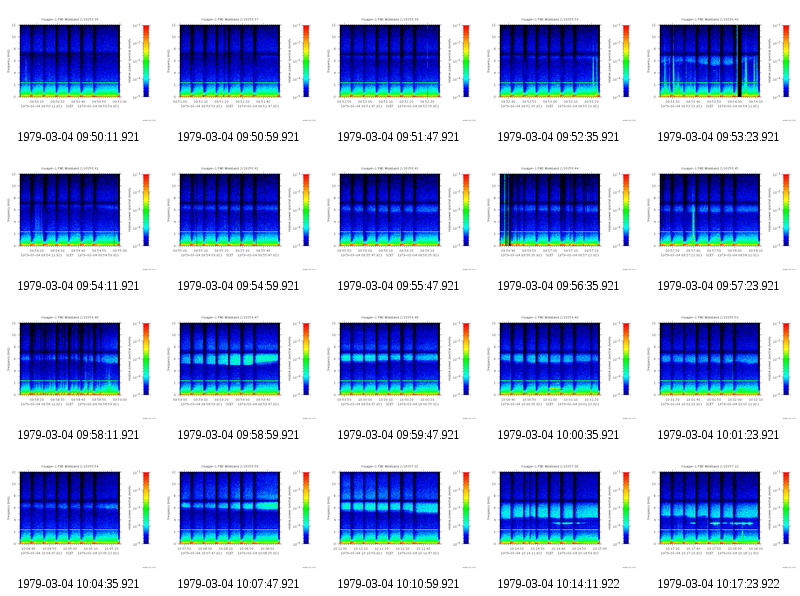This screenshot has height=596, width=800.
Task: Click the caption '1979-03-04 09:57:23.921'
Action: 718,286
